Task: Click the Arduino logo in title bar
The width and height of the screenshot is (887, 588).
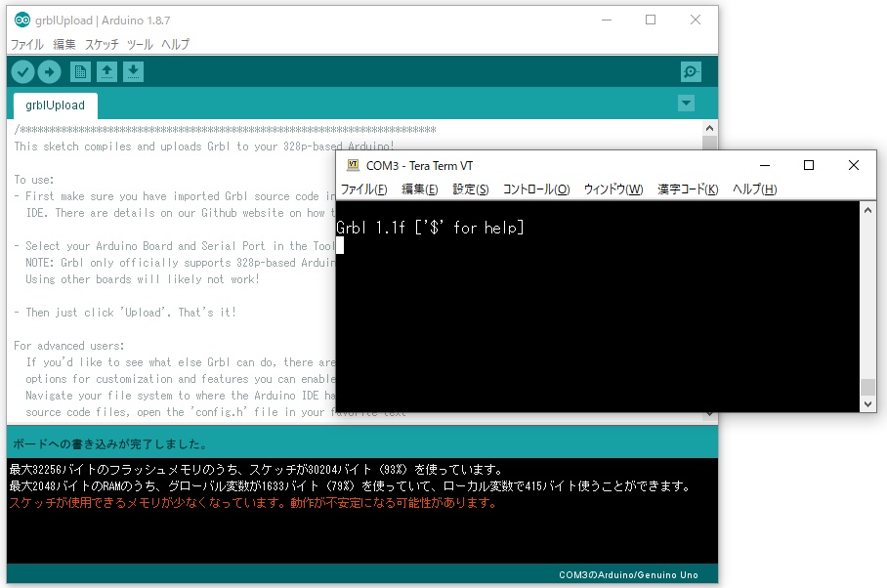Action: point(21,20)
